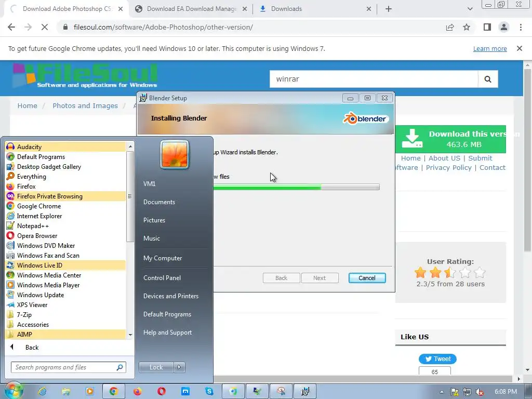Open Chrome three-dot menu
Image resolution: width=532 pixels, height=399 pixels.
tap(521, 27)
